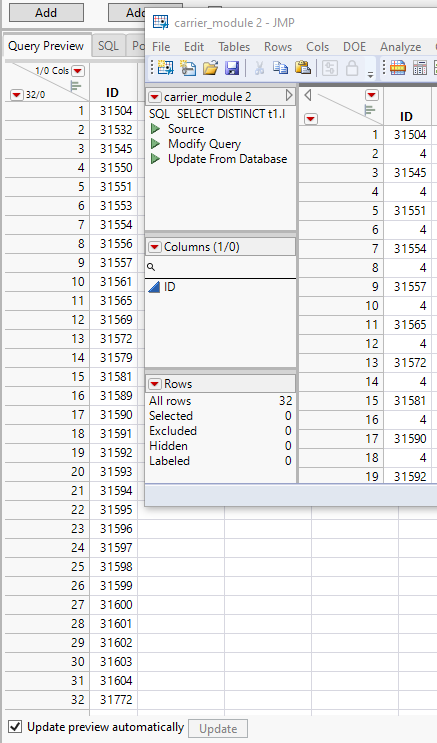
Task: Click the Excluded rows entry in Rows panel
Action: [220, 431]
